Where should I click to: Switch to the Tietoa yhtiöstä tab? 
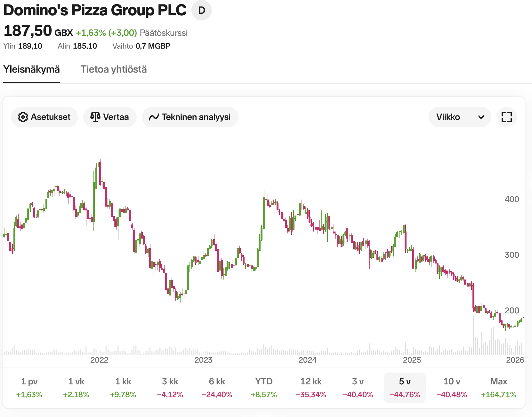tap(114, 69)
